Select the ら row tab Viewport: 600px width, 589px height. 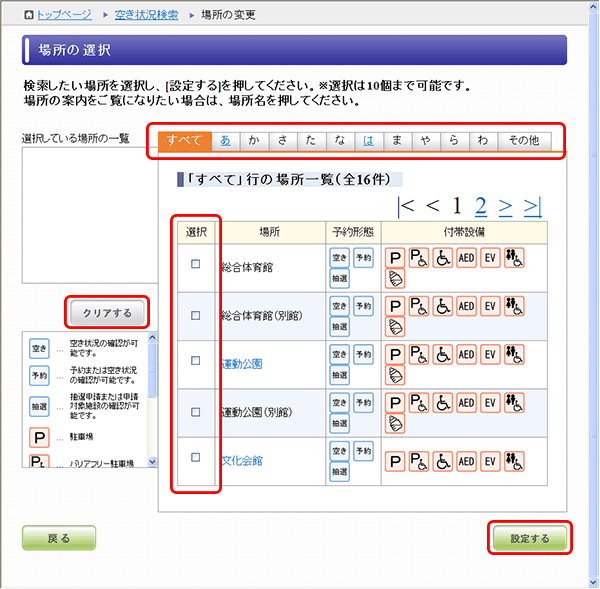click(x=455, y=141)
